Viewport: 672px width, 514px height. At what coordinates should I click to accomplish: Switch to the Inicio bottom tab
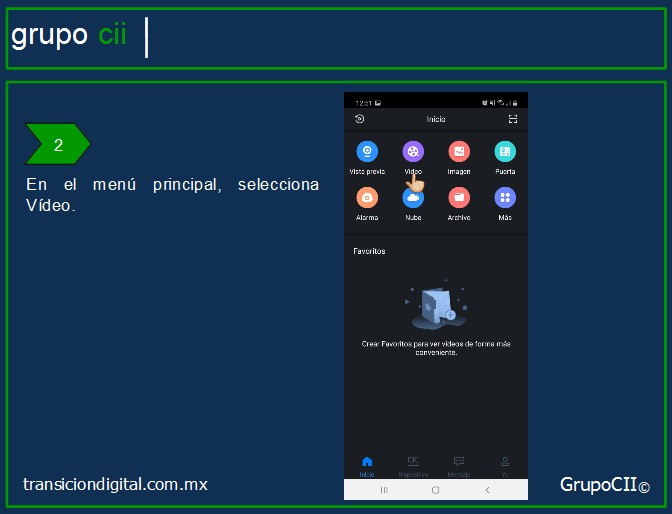click(x=367, y=465)
